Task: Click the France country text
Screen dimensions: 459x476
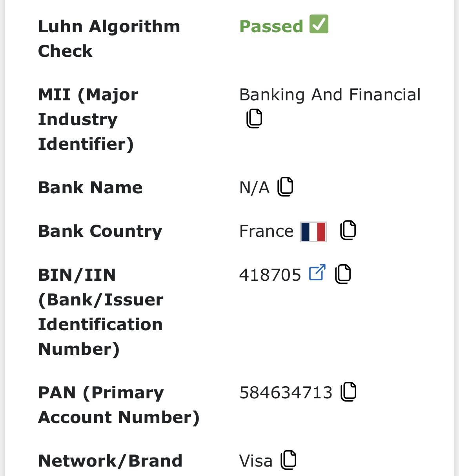Action: pos(266,231)
